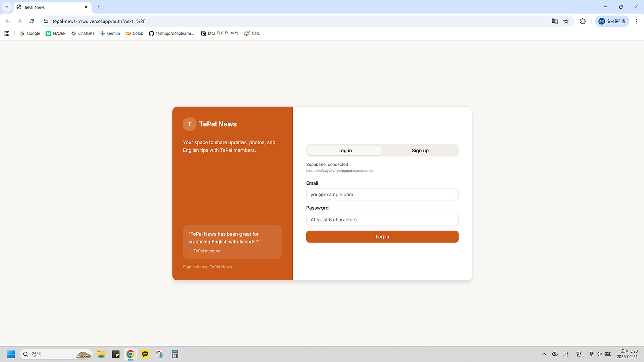Switch to the Log in tab

345,150
